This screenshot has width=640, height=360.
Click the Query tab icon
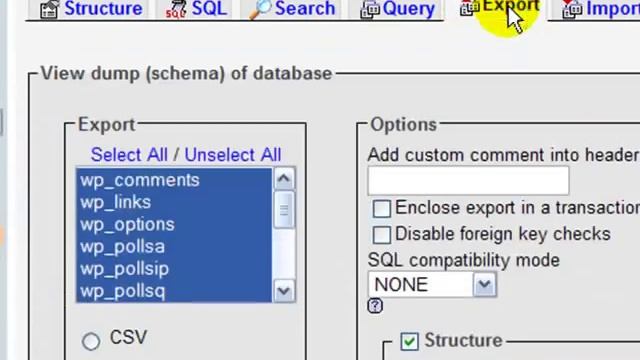tap(370, 10)
